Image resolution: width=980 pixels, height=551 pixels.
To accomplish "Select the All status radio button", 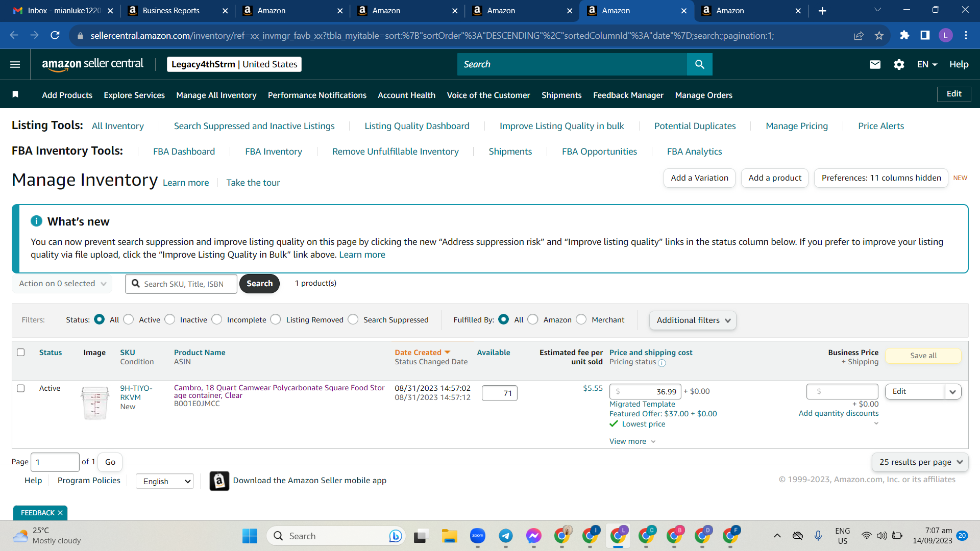I will [x=100, y=319].
